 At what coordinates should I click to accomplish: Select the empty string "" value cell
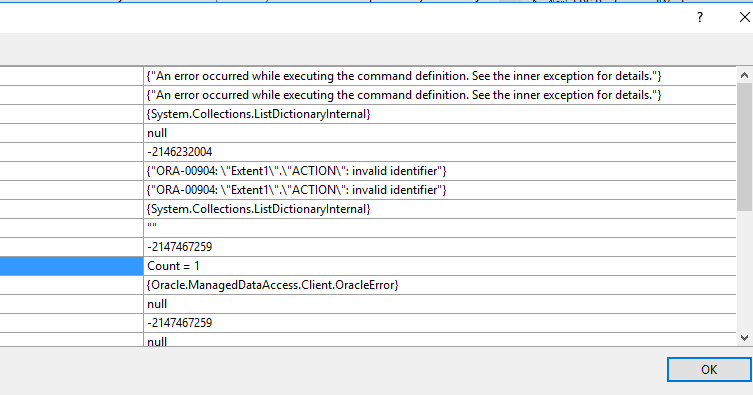[x=439, y=228]
